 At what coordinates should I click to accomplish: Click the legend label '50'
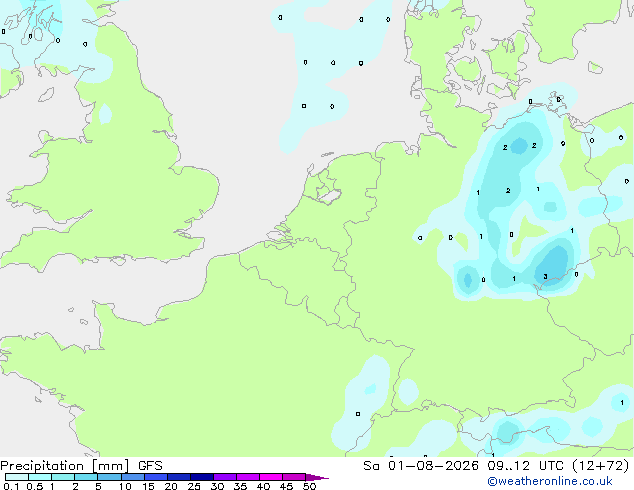(x=309, y=486)
